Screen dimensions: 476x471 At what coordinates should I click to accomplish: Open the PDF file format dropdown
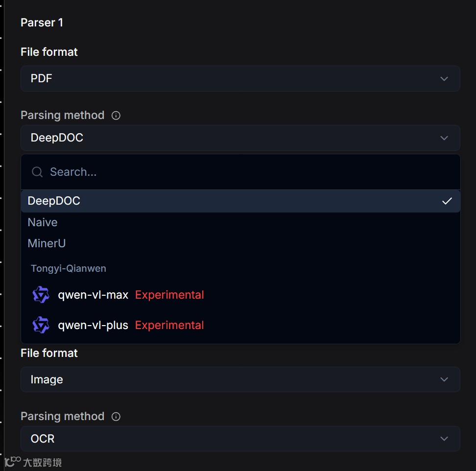(240, 79)
